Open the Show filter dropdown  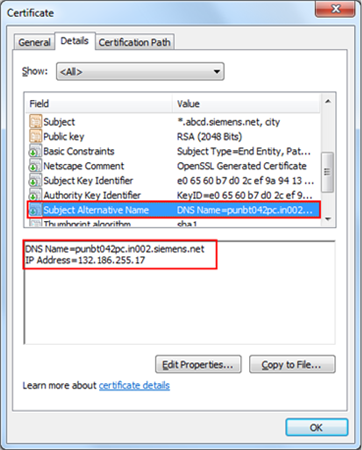[140, 71]
